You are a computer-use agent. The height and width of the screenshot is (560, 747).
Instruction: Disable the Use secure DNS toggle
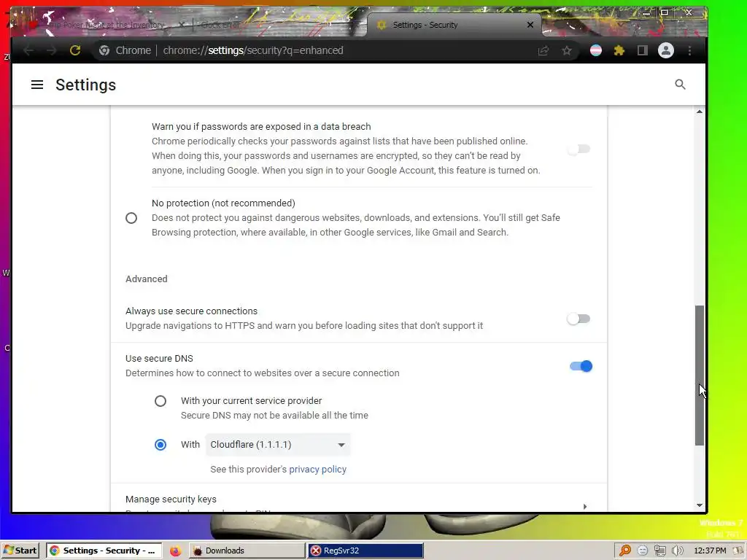point(581,366)
